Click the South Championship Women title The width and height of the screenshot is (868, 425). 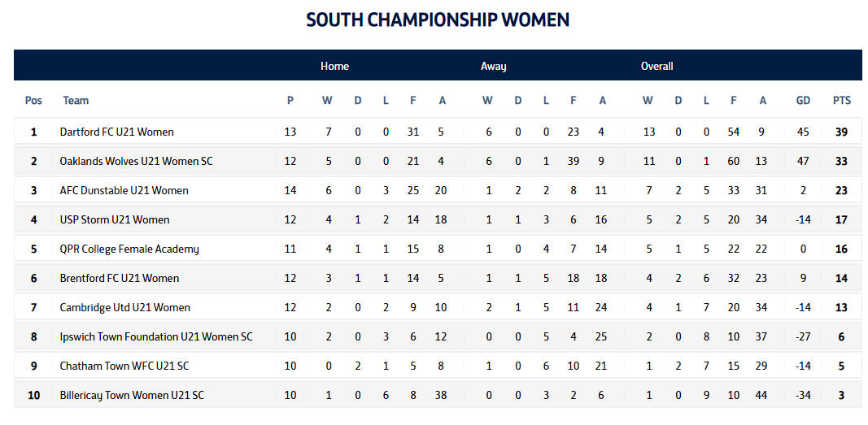click(438, 20)
